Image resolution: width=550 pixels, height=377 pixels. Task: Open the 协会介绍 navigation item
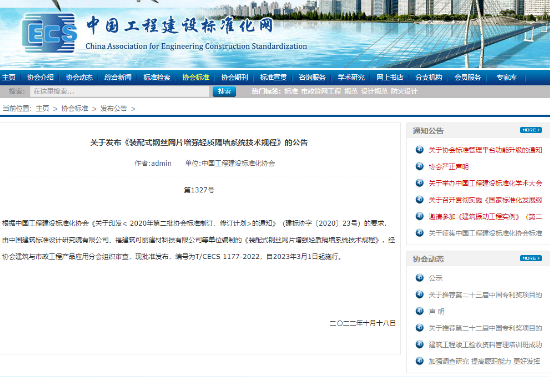[40, 77]
